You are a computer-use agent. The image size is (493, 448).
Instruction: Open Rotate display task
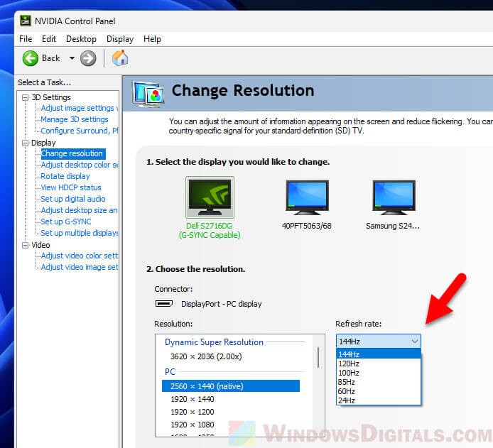65,176
